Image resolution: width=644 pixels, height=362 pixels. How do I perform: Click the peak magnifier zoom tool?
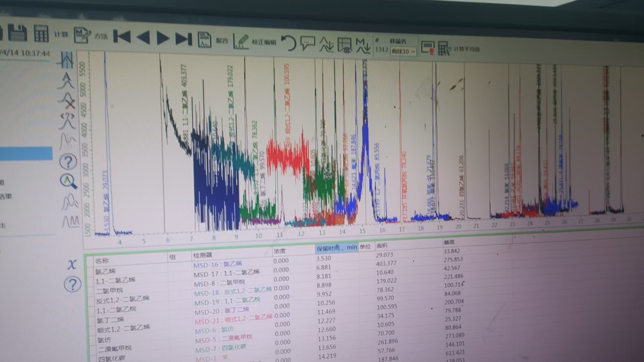pos(68,181)
